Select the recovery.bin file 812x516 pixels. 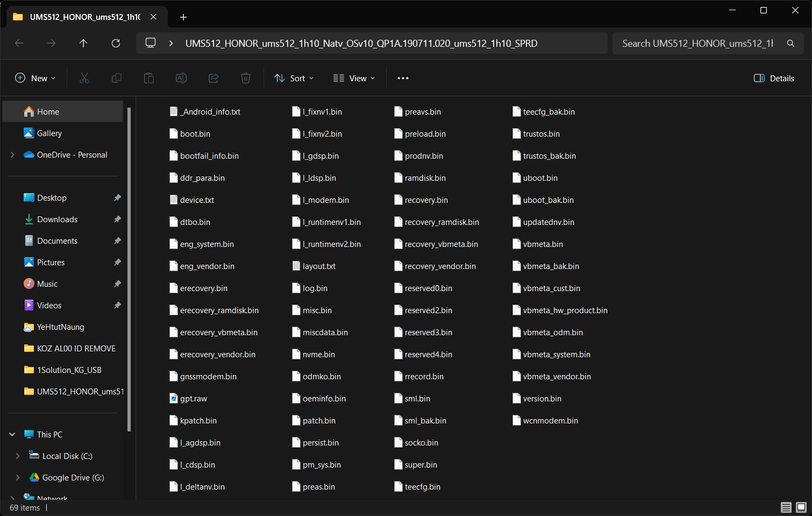[x=421, y=200]
